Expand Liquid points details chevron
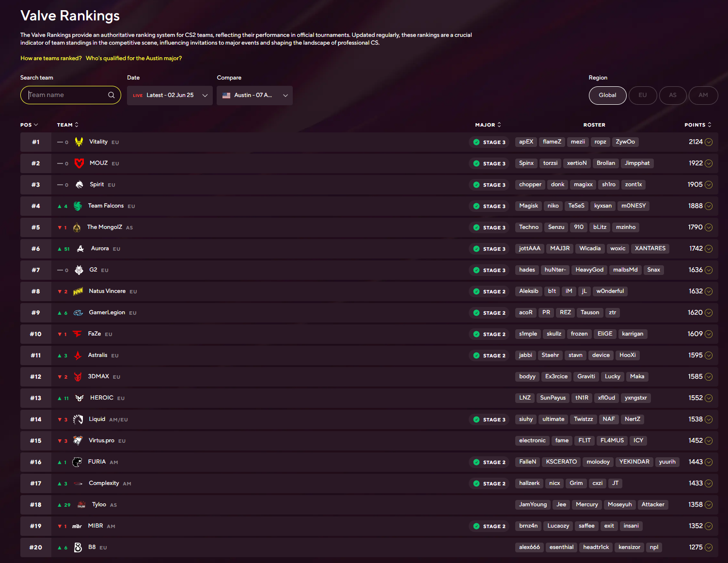Viewport: 728px width, 563px height. pos(709,419)
